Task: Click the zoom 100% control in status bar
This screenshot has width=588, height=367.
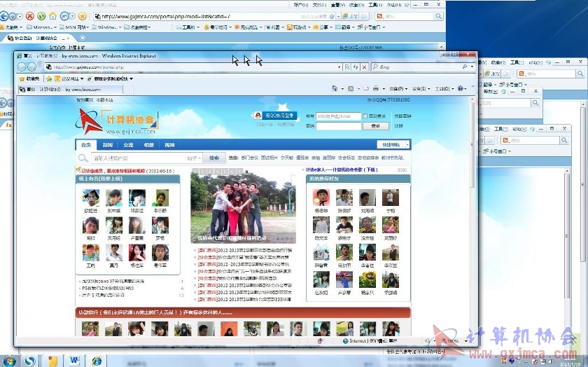Action: [450, 340]
